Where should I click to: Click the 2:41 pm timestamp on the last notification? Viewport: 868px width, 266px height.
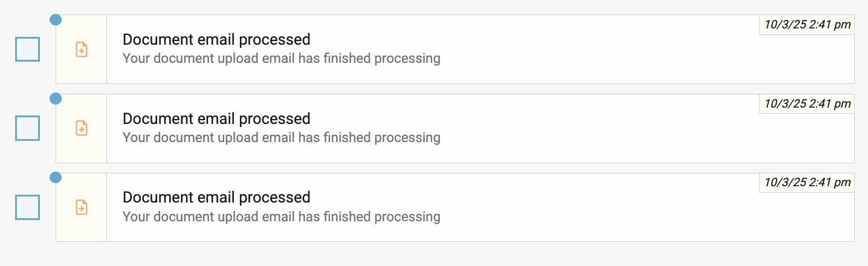(x=807, y=183)
